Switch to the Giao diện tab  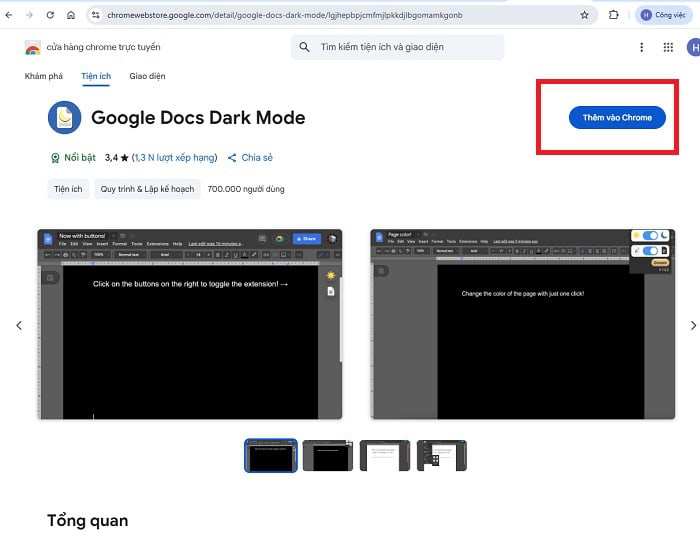click(147, 76)
